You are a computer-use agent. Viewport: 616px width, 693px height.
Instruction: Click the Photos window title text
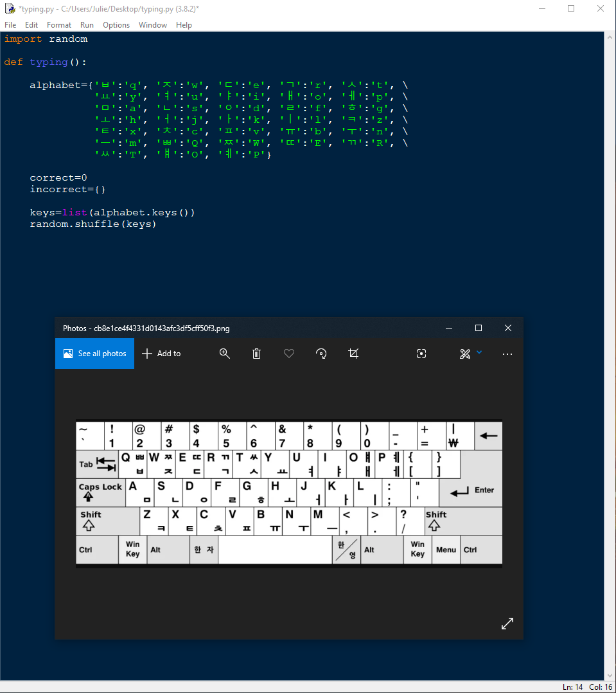pyautogui.click(x=146, y=328)
